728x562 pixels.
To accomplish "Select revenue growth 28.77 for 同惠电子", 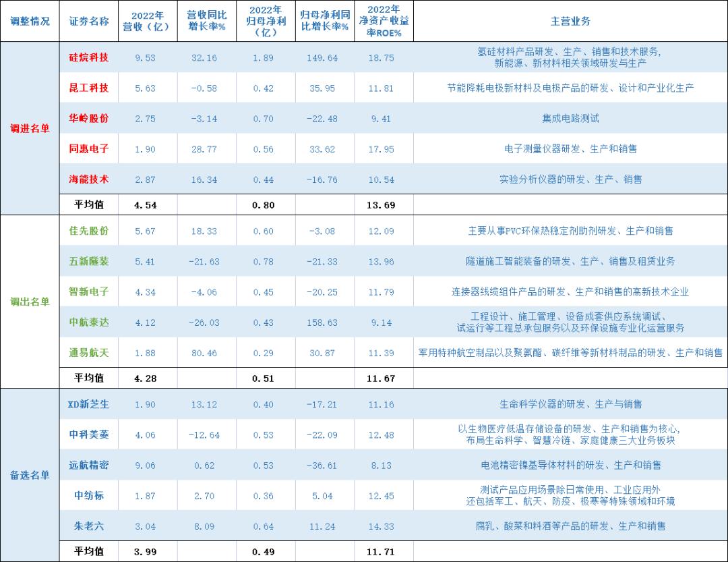I will point(204,149).
